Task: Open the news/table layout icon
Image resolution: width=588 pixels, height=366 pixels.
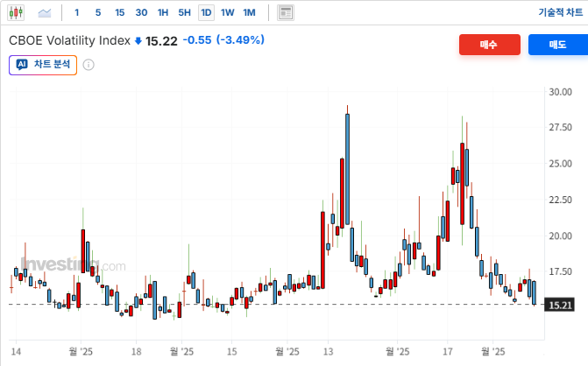Action: tap(286, 13)
